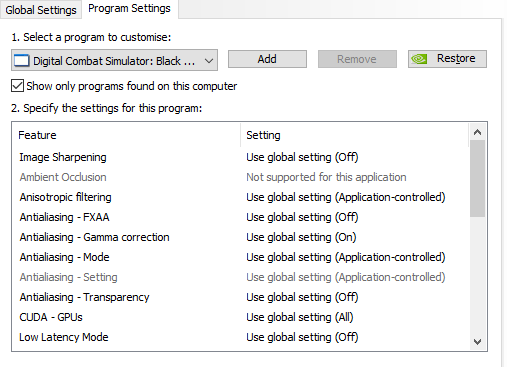Click the NVIDIA logo on Restore button
Viewport: 507px width, 367px height.
pyautogui.click(x=419, y=59)
